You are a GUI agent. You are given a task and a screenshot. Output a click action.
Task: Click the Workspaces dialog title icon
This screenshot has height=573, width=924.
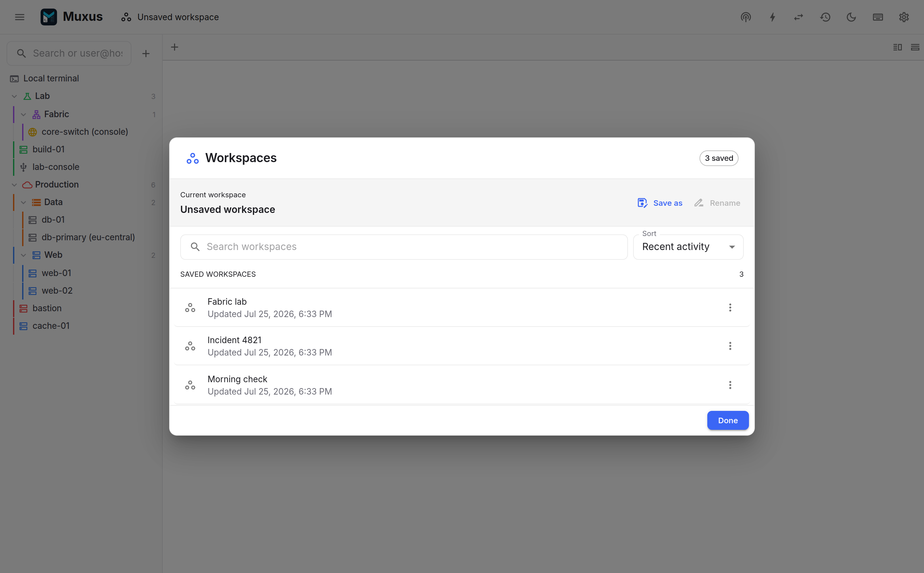192,159
